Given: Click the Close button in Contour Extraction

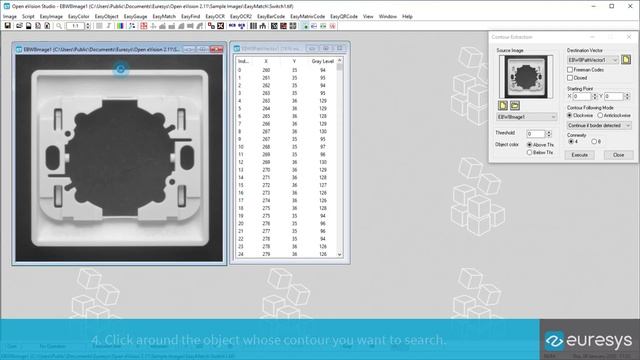Looking at the screenshot, I should (x=618, y=155).
